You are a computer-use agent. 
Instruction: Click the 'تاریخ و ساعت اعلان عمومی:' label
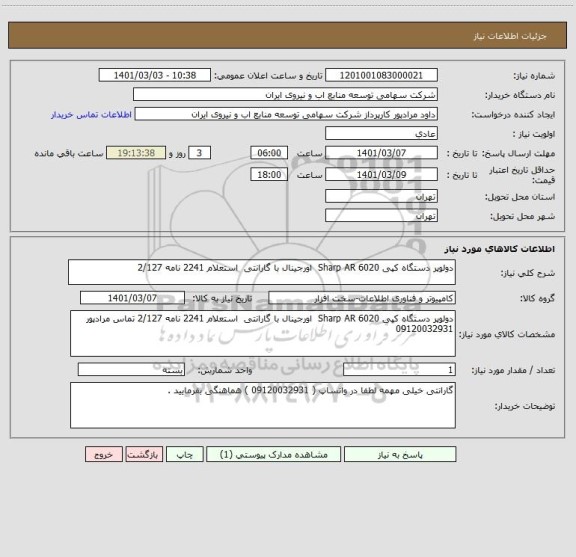pos(268,76)
